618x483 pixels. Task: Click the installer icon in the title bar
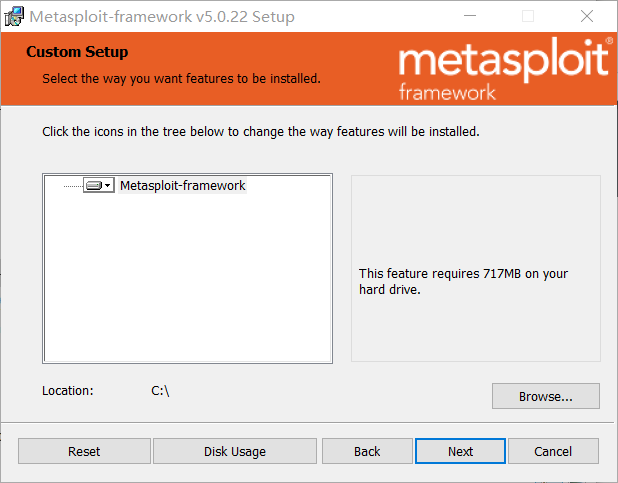coord(15,17)
